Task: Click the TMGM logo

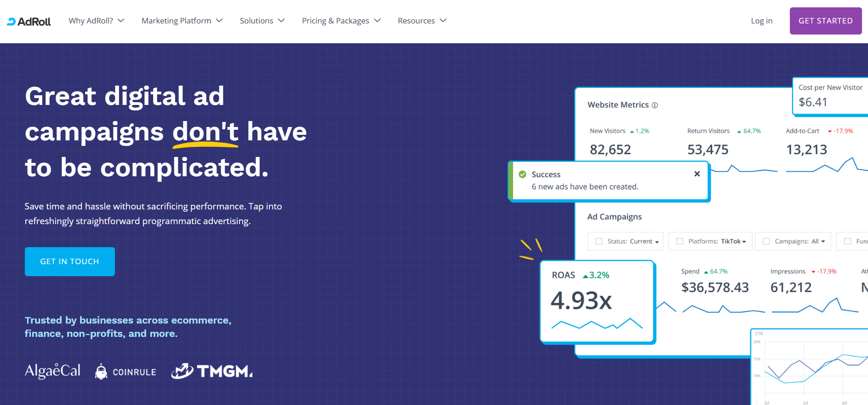Action: click(x=212, y=371)
